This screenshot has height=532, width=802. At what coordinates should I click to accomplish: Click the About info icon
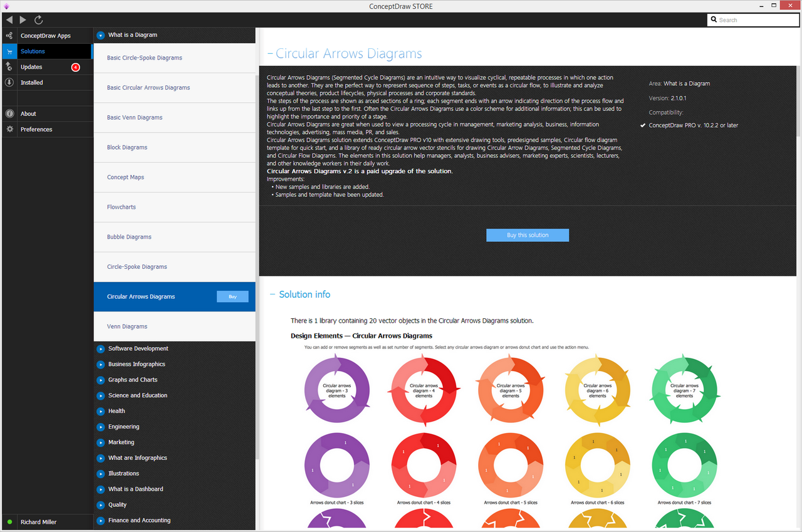pos(9,113)
